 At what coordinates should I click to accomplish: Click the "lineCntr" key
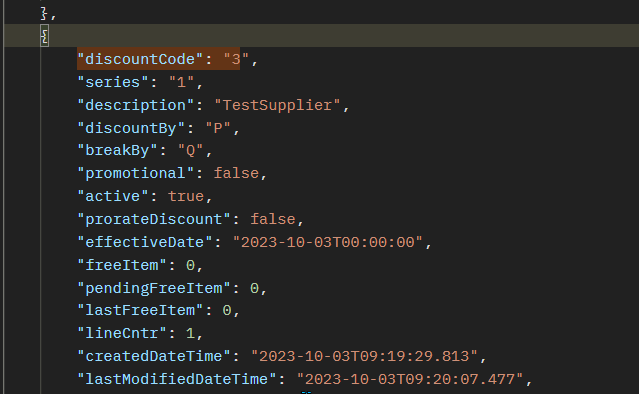pyautogui.click(x=122, y=333)
